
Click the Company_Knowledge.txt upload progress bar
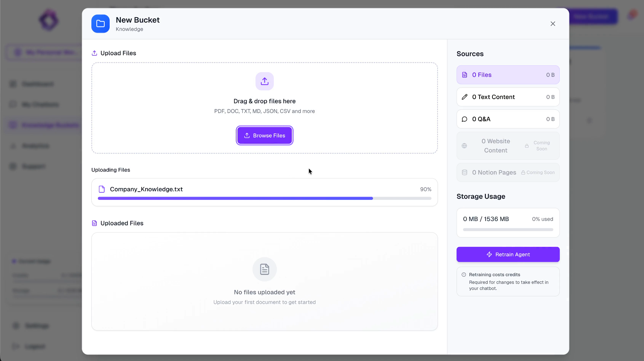click(264, 198)
